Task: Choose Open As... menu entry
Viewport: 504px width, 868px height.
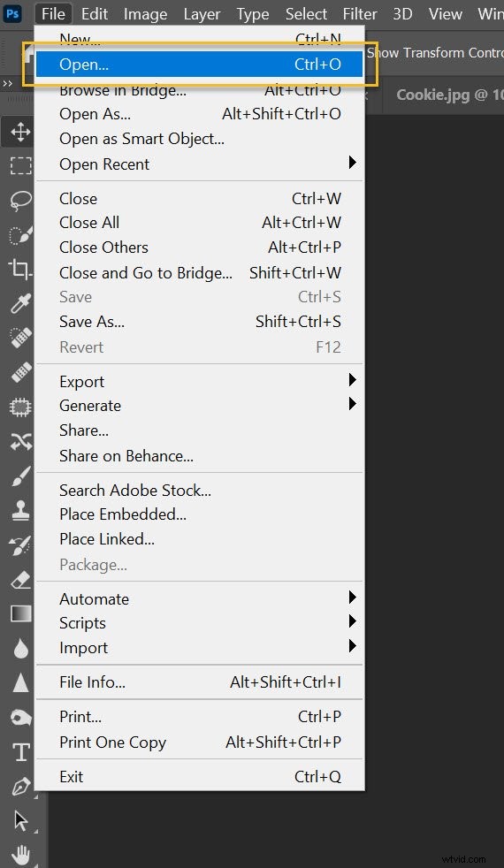Action: (x=199, y=114)
